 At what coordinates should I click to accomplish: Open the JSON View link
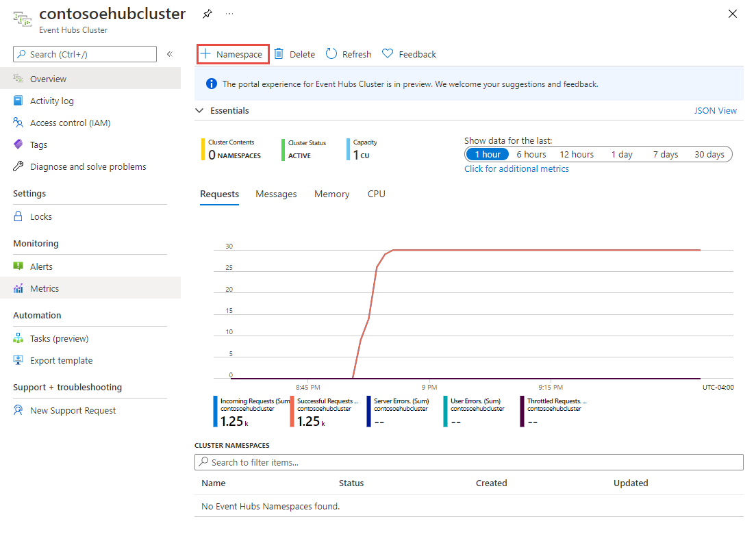click(716, 110)
